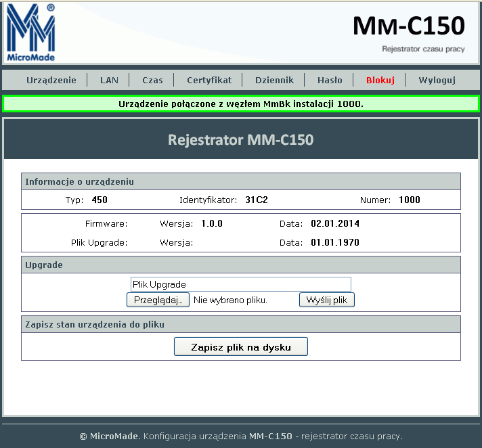Click the Rejestrator MM-C150 page heading

(241, 140)
